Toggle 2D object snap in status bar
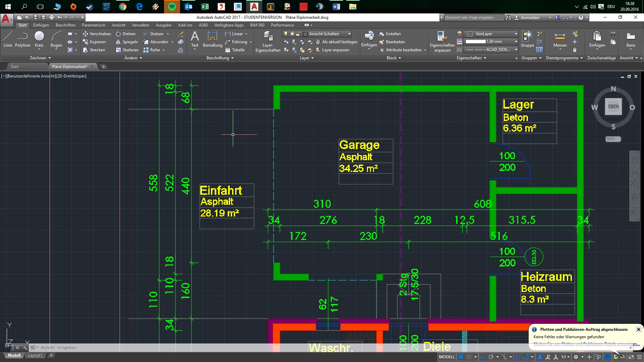 coord(526,357)
